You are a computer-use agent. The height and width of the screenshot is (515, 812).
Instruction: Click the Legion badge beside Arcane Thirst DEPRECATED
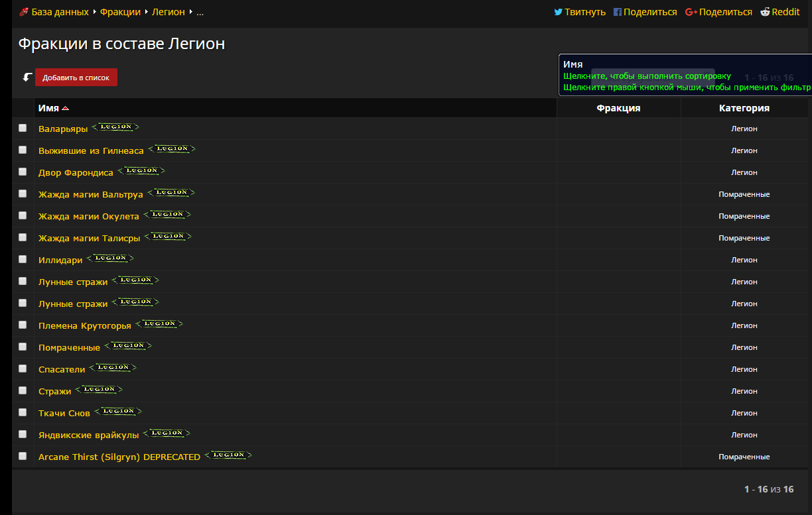point(228,455)
